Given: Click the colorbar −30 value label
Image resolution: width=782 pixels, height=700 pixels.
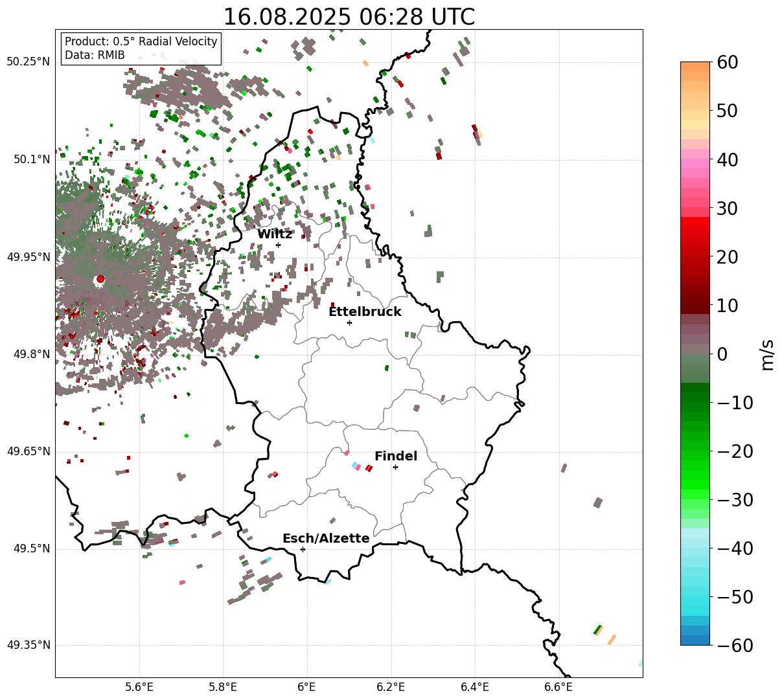Looking at the screenshot, I should click(735, 500).
